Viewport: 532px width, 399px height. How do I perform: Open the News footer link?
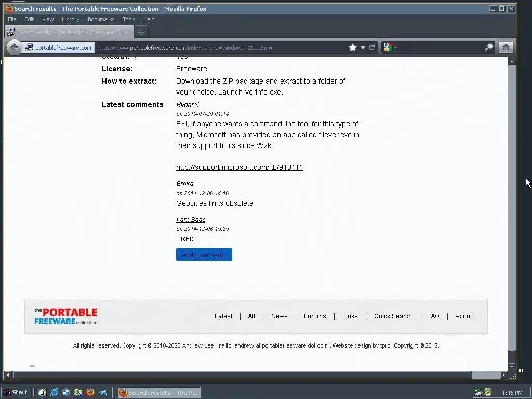(279, 316)
